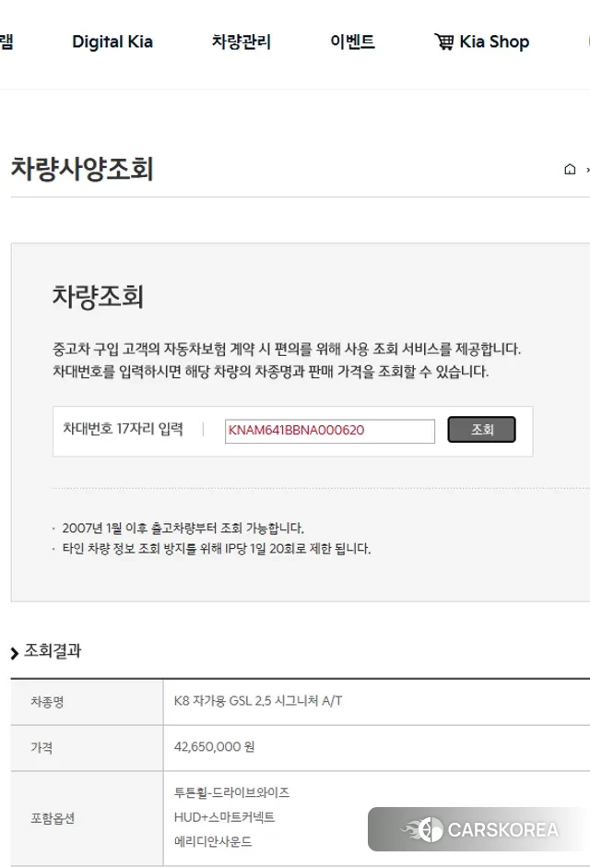The width and height of the screenshot is (590, 868).
Task: Open the 차량관리 menu
Action: (x=242, y=42)
